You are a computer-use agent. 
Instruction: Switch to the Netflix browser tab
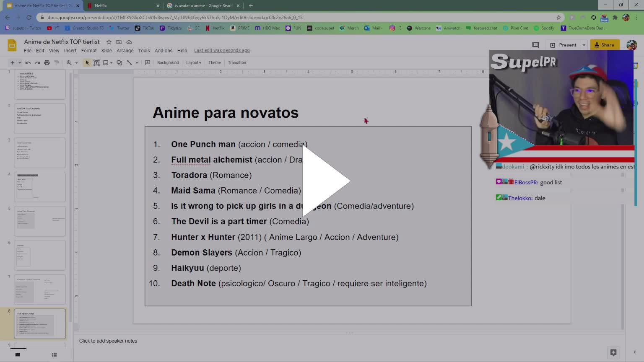point(122,5)
